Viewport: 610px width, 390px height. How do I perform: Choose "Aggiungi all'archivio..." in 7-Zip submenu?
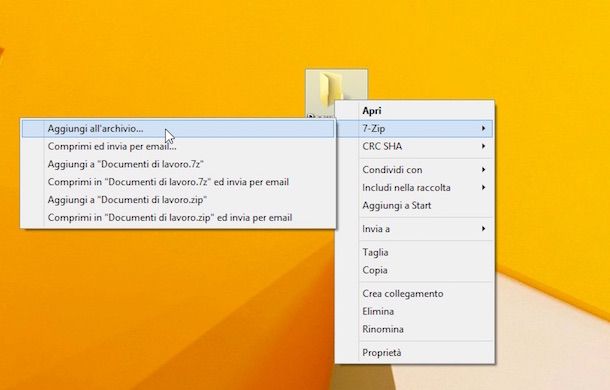(x=178, y=128)
